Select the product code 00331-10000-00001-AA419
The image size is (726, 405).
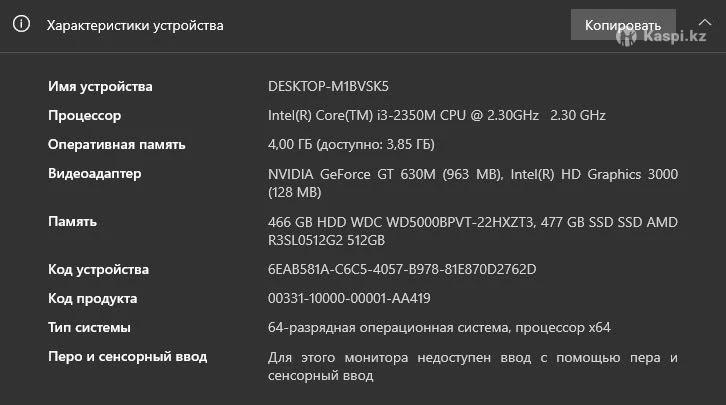[349, 298]
